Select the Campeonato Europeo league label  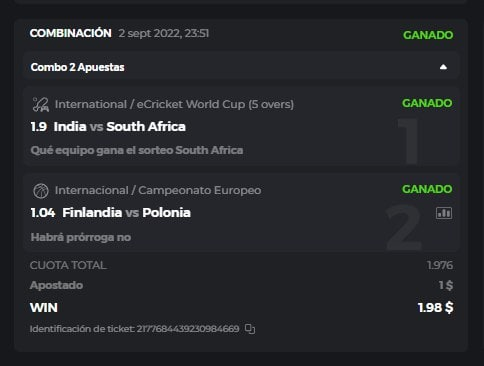(158, 190)
